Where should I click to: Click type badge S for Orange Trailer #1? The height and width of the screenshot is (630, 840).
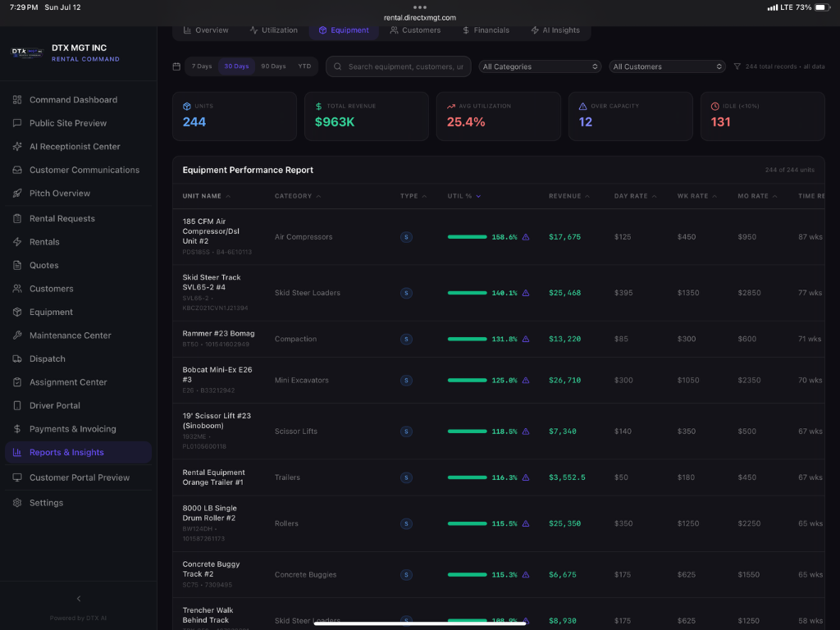click(406, 477)
